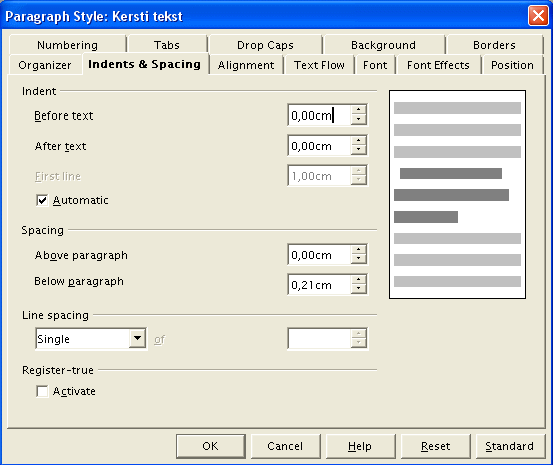Restore defaults with the Standard button
The width and height of the screenshot is (553, 465).
pyautogui.click(x=509, y=446)
